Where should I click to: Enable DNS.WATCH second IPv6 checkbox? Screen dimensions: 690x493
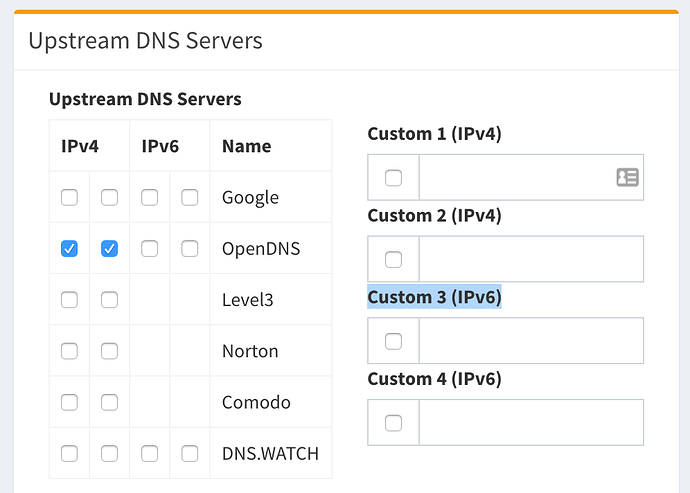pyautogui.click(x=190, y=453)
